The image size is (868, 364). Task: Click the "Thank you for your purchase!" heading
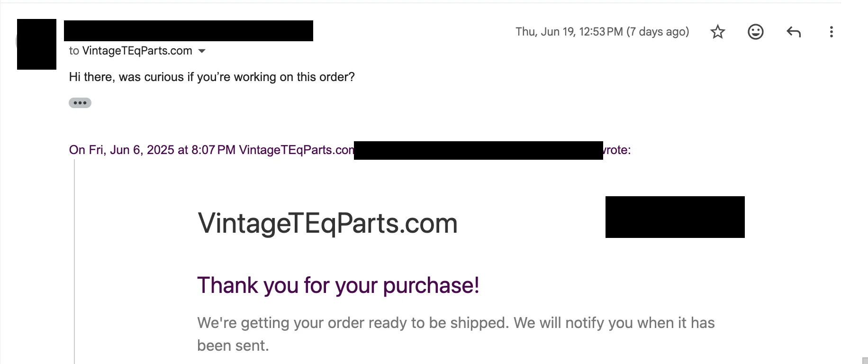[x=338, y=285]
